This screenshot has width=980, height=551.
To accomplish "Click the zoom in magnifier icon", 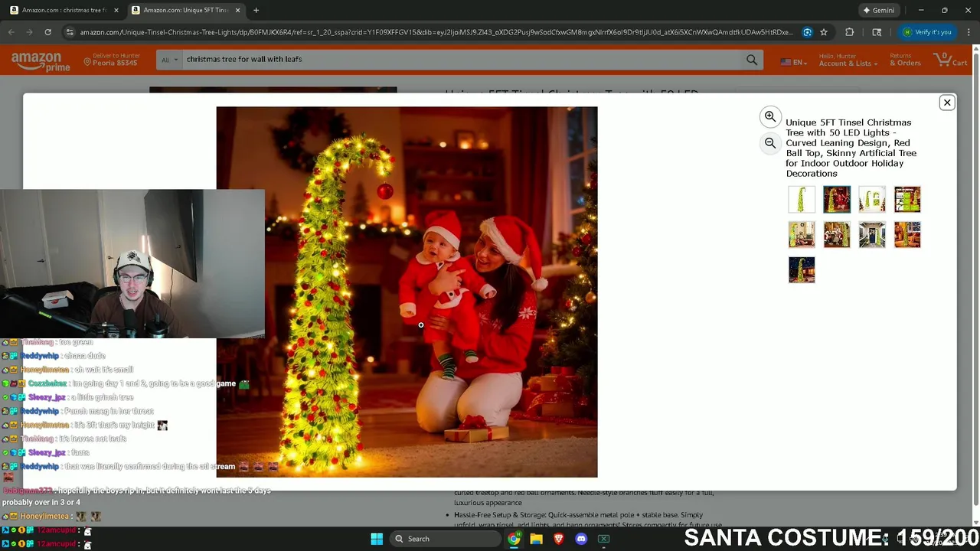I will (770, 116).
